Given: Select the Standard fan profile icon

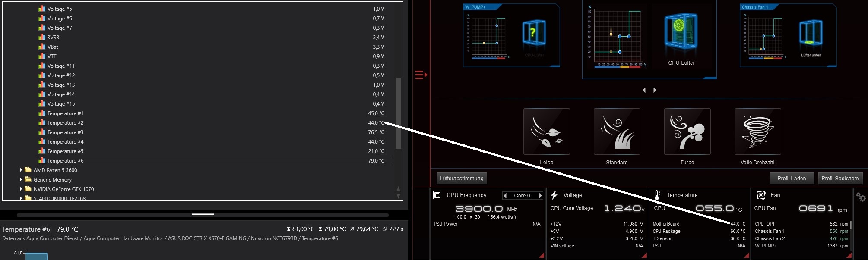Looking at the screenshot, I should [617, 132].
